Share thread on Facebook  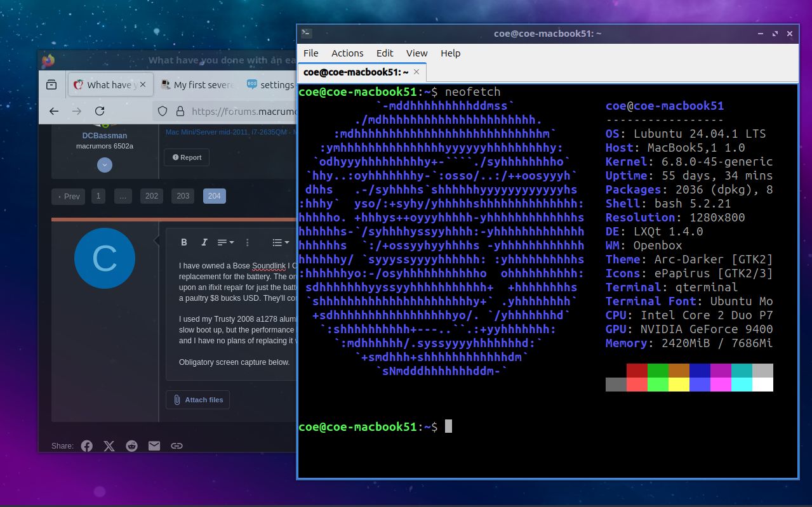pyautogui.click(x=87, y=446)
